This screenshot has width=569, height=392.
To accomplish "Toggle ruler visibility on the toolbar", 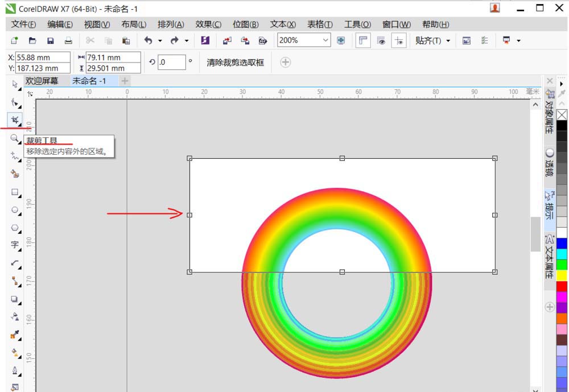I will point(362,40).
